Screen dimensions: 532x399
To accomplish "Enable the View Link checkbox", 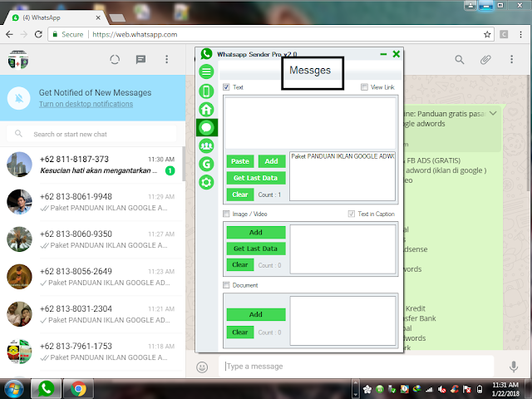I will (x=364, y=87).
